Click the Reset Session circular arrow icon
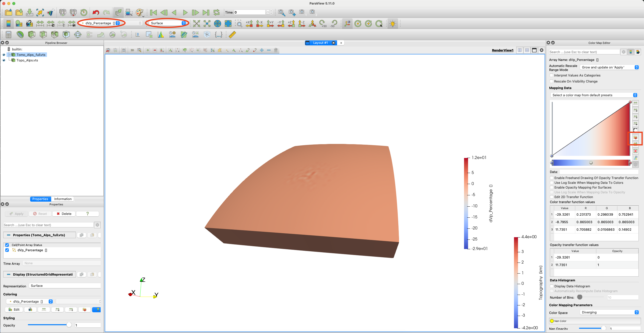 (84, 12)
